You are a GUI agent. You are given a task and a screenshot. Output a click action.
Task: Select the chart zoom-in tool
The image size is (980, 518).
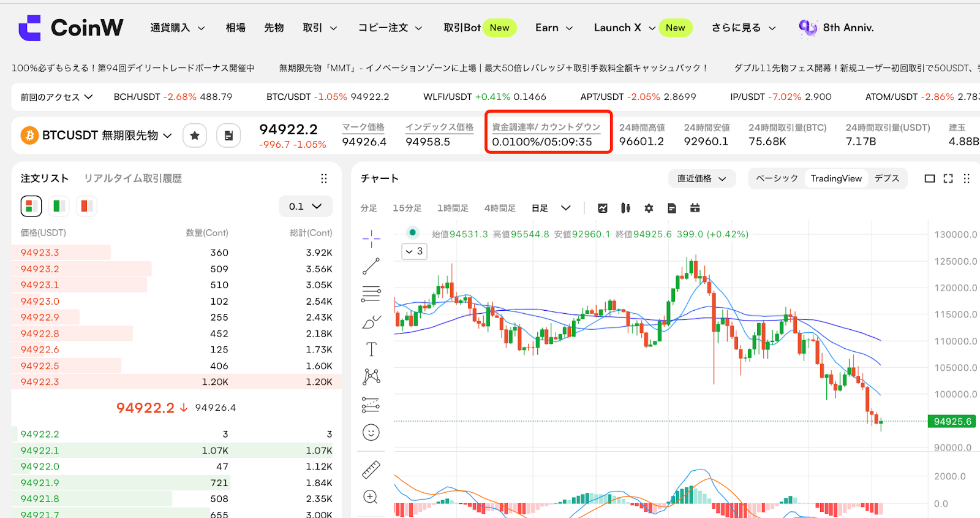[x=371, y=497]
